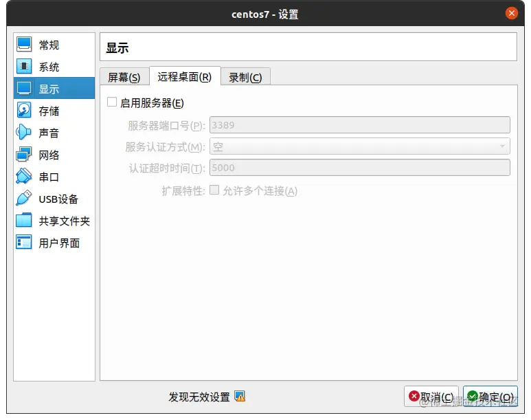The width and height of the screenshot is (531, 420).
Task: Select the 系统 label in the sidebar
Action: tap(49, 67)
